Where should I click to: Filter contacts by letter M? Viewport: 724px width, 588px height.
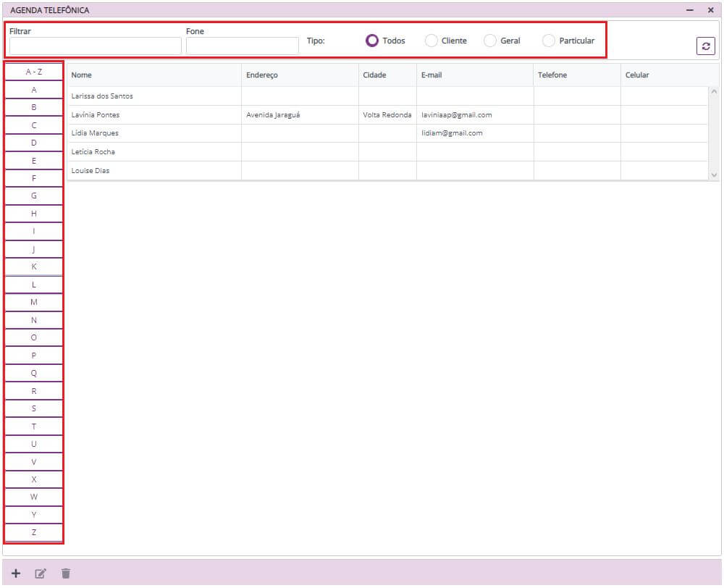(x=34, y=302)
